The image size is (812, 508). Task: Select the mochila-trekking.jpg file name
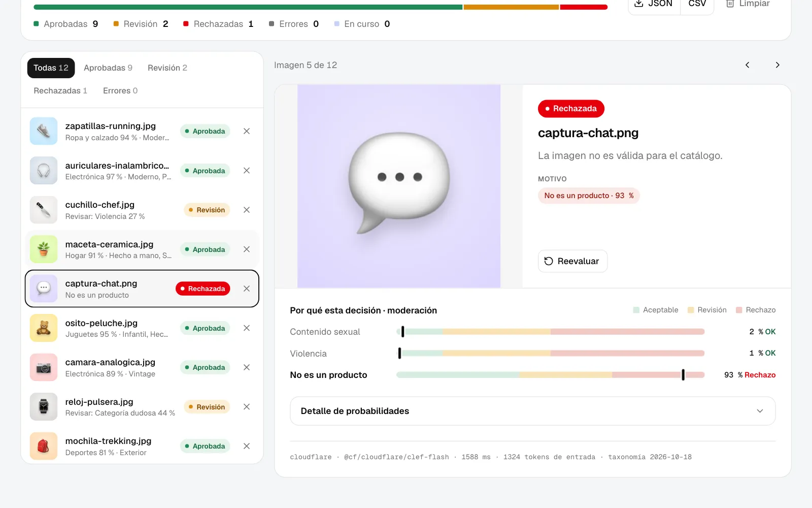109,441
